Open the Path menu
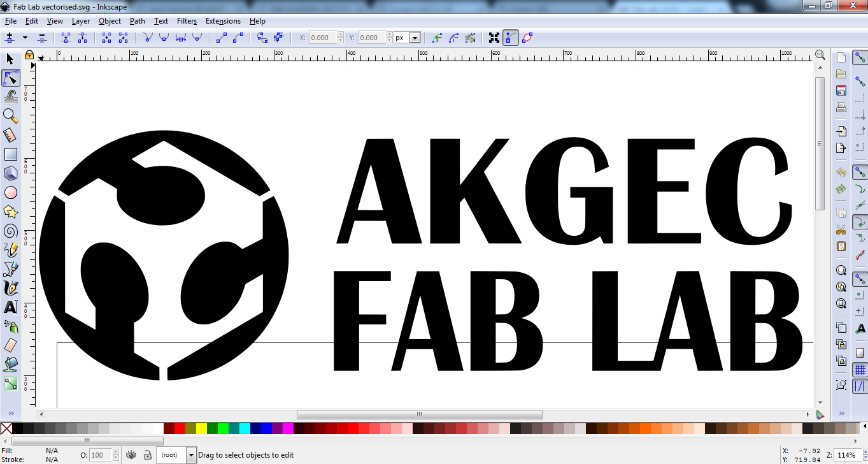 138,21
